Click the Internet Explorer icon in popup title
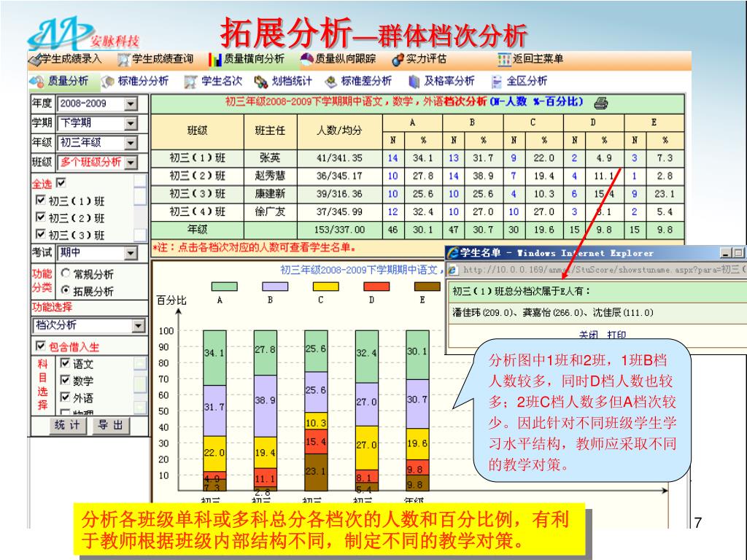The width and height of the screenshot is (747, 560). pyautogui.click(x=452, y=253)
